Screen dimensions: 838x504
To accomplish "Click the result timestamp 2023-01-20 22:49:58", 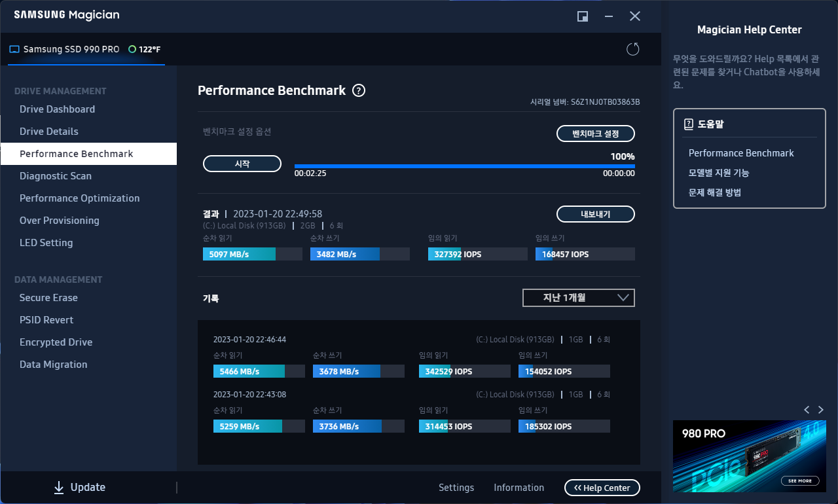I will (278, 214).
